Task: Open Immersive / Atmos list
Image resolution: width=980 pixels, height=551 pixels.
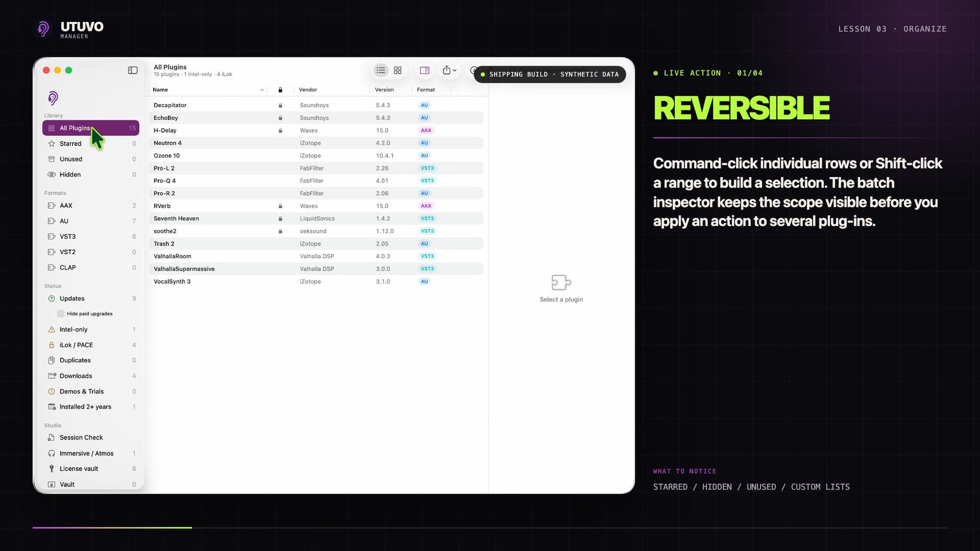Action: click(x=91, y=453)
